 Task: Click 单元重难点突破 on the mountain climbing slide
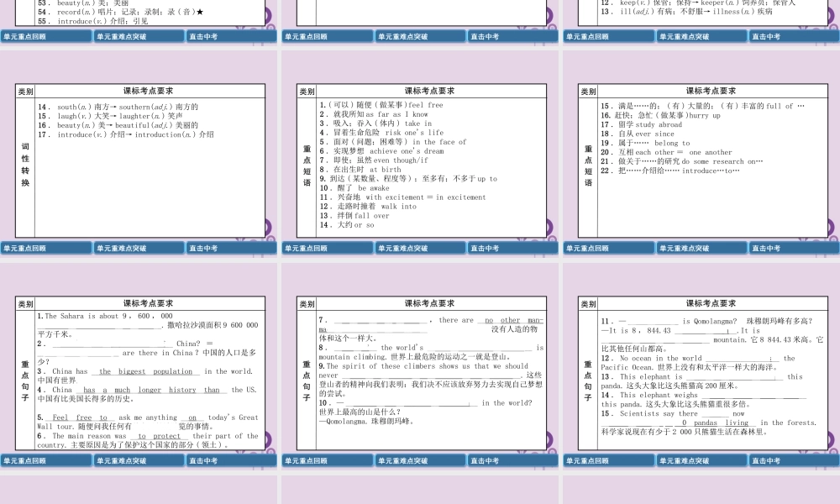[421, 460]
